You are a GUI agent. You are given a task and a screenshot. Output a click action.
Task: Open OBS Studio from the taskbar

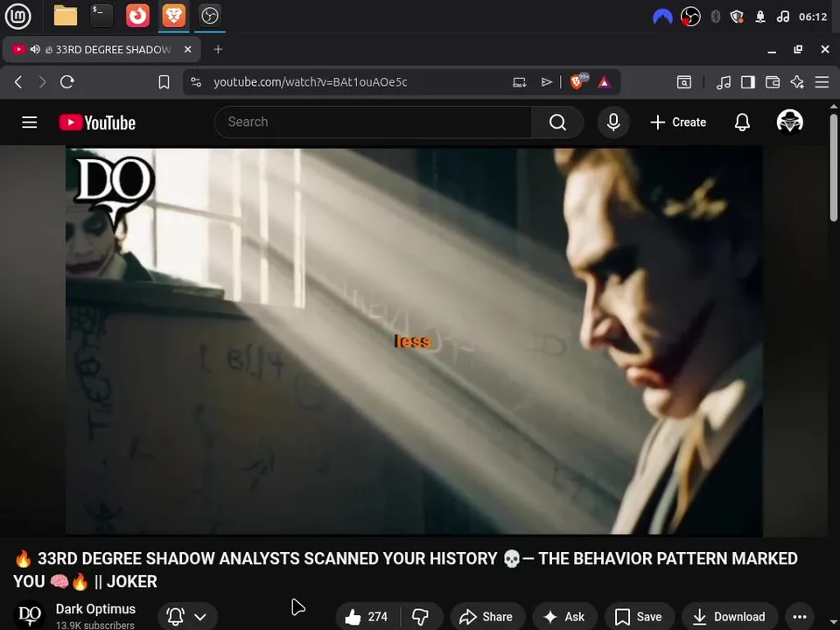pos(209,16)
